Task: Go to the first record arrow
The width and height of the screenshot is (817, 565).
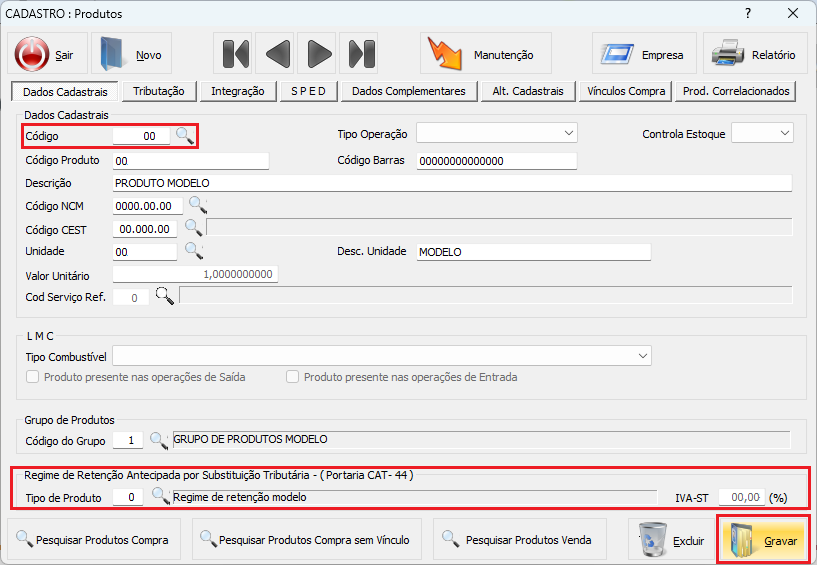Action: tap(236, 54)
